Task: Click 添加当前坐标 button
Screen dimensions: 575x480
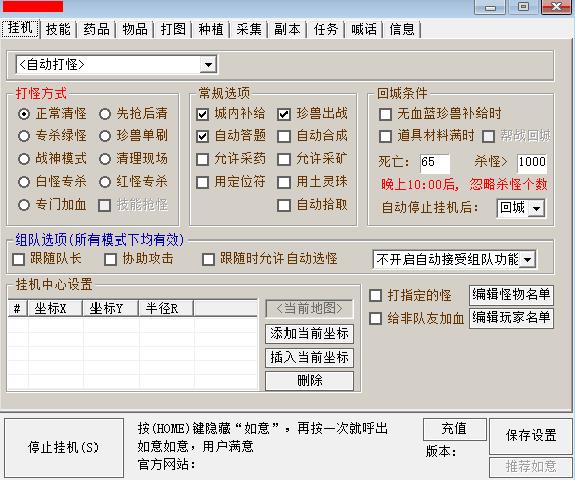Action: (x=310, y=334)
